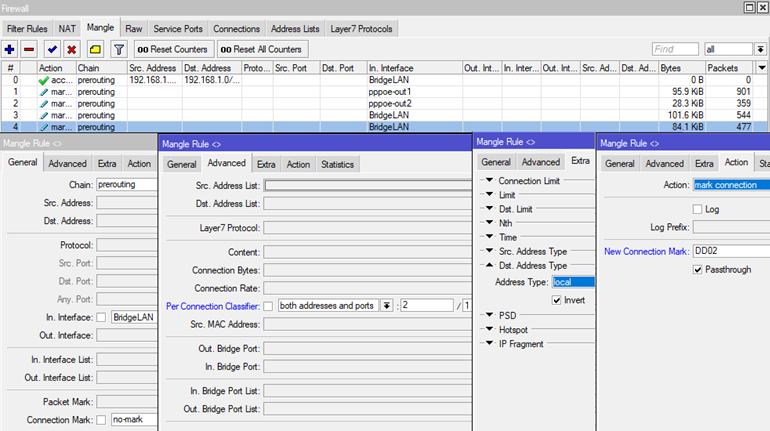This screenshot has height=431, width=770.
Task: Click the blue plus add rule icon
Action: click(10, 49)
